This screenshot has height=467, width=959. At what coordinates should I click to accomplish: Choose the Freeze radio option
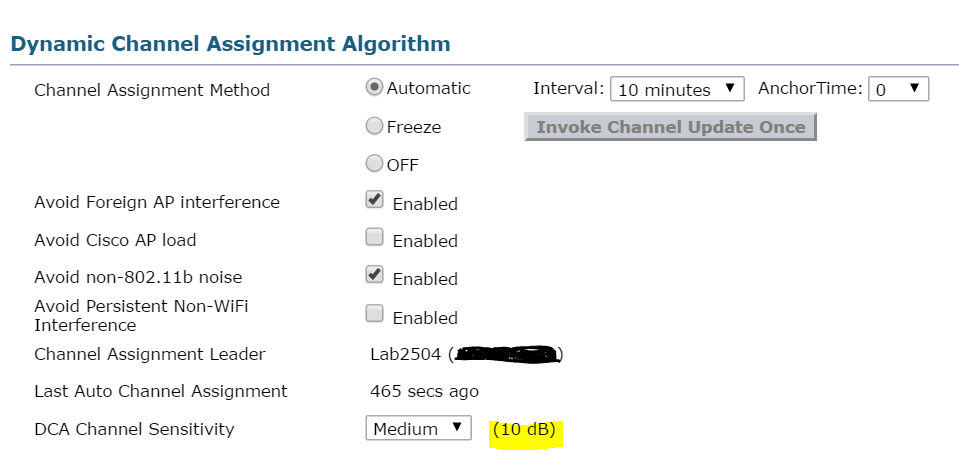point(375,126)
